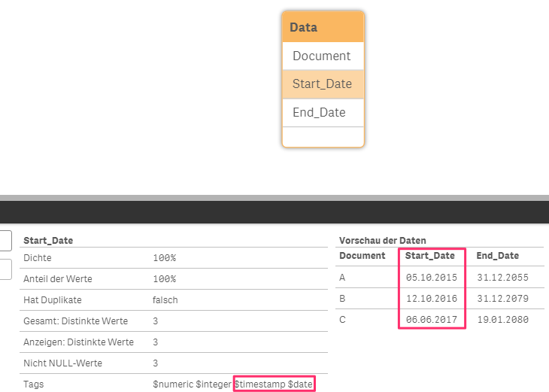Click the $numeric $integer tags
Screen dimensions: 549x392
coord(192,384)
